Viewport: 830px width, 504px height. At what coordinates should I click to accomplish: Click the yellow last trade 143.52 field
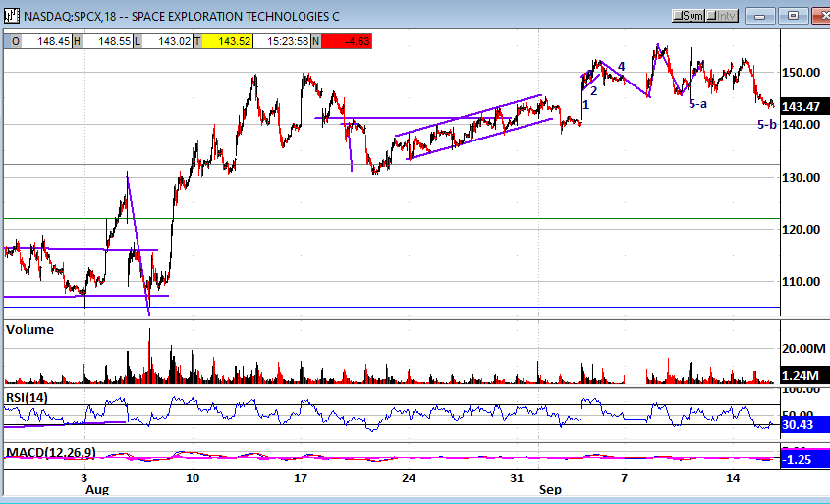click(228, 41)
